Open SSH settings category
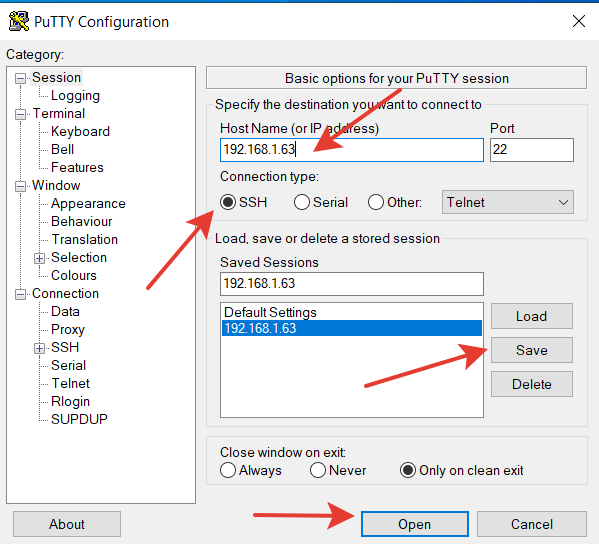The width and height of the screenshot is (599, 544). coord(65,347)
